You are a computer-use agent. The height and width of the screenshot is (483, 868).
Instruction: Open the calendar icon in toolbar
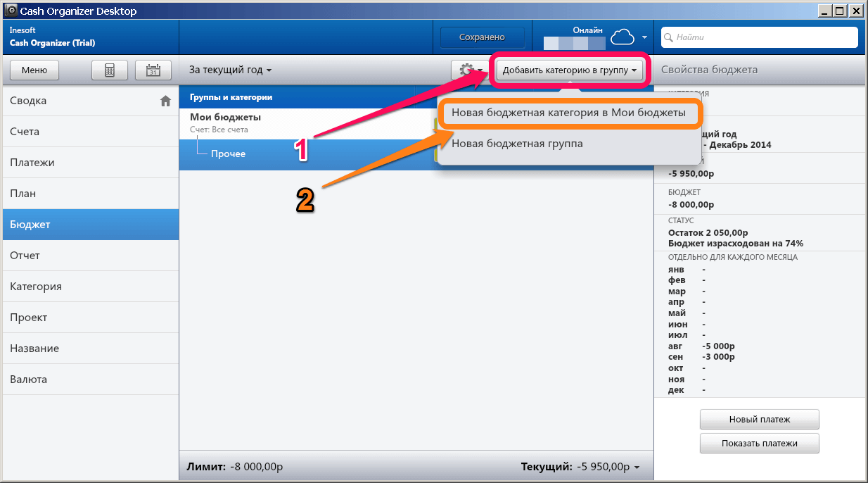tap(153, 70)
